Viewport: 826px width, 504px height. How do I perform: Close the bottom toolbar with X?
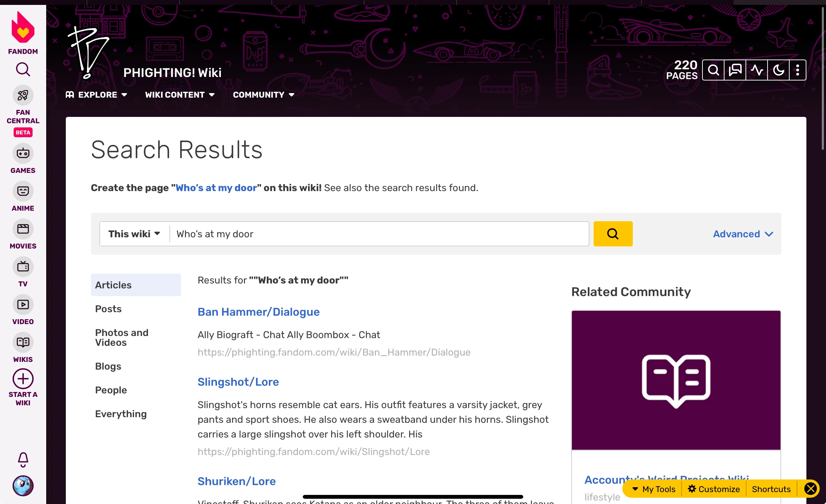810,489
